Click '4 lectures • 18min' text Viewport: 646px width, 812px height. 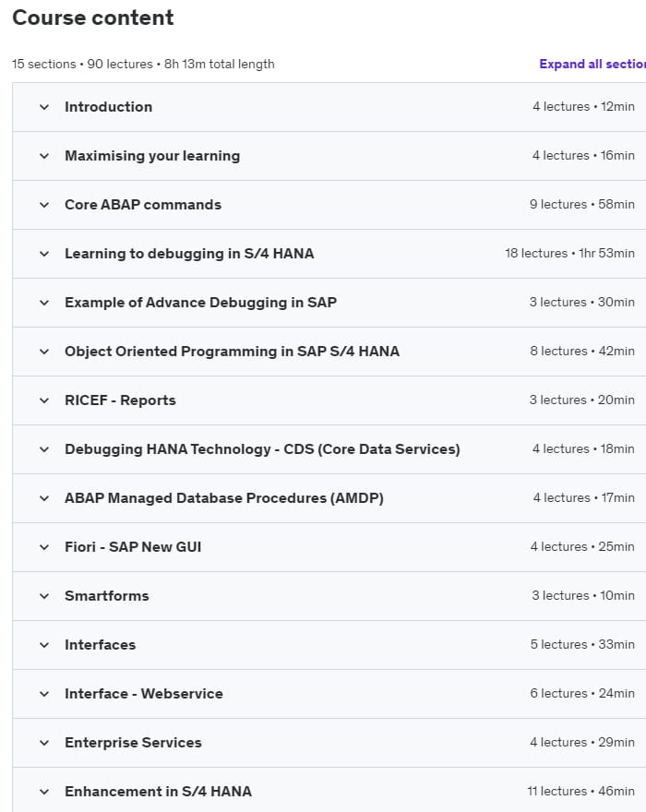583,449
